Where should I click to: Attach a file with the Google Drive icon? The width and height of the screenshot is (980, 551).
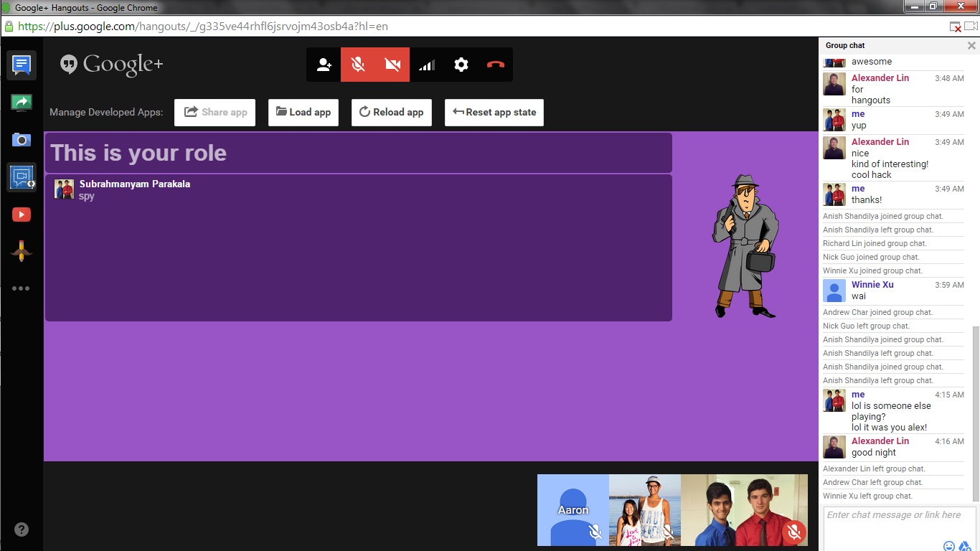coord(965,546)
